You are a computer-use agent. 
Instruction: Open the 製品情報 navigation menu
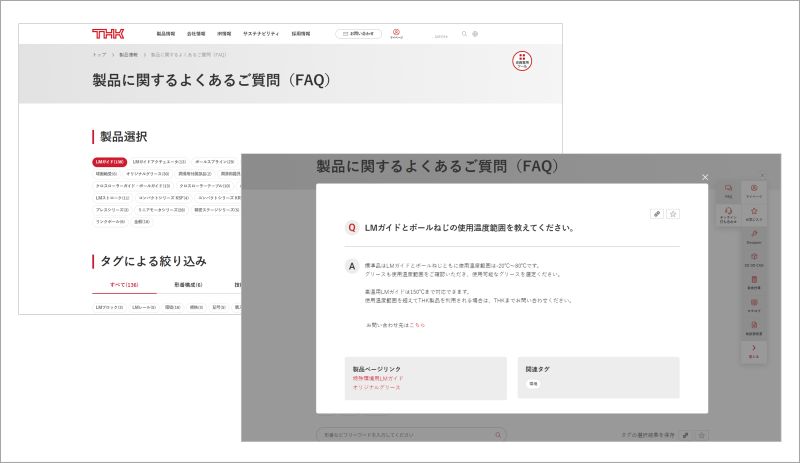[x=165, y=33]
